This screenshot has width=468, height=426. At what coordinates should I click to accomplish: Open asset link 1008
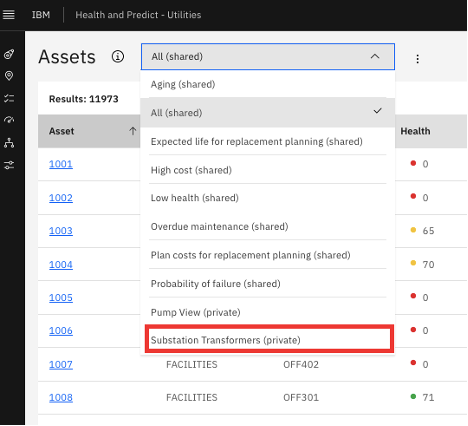[x=61, y=398]
